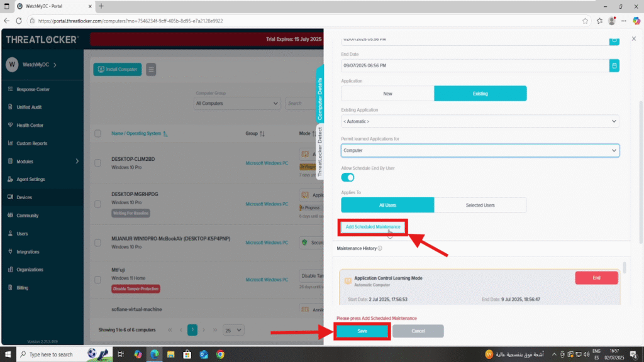644x362 pixels.
Task: Close the maintenance side panel
Action: [x=634, y=38]
